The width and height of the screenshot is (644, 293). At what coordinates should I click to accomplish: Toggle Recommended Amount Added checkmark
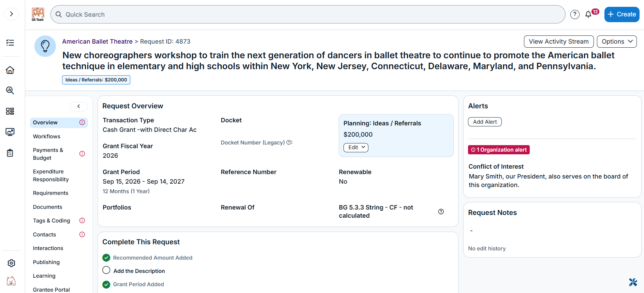tap(106, 258)
